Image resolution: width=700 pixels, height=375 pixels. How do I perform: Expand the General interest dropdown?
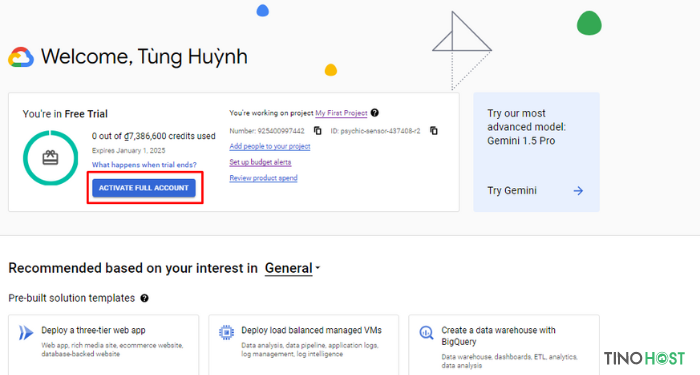click(292, 268)
